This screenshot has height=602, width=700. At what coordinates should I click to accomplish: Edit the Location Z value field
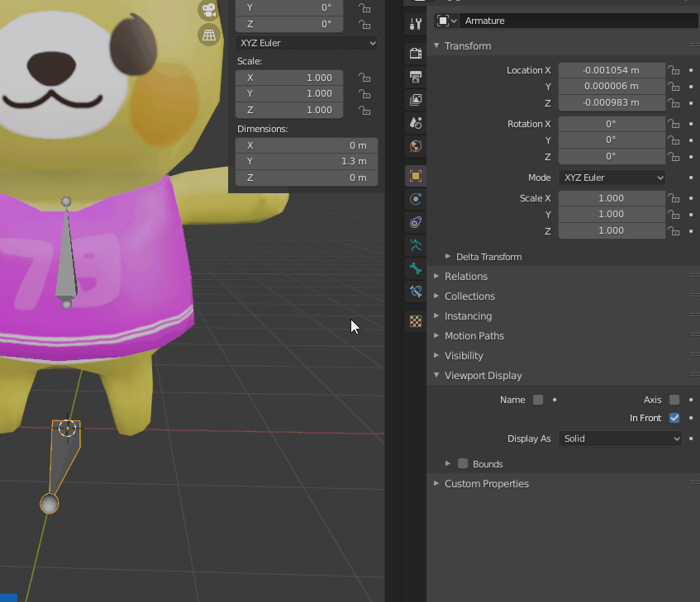click(x=612, y=102)
